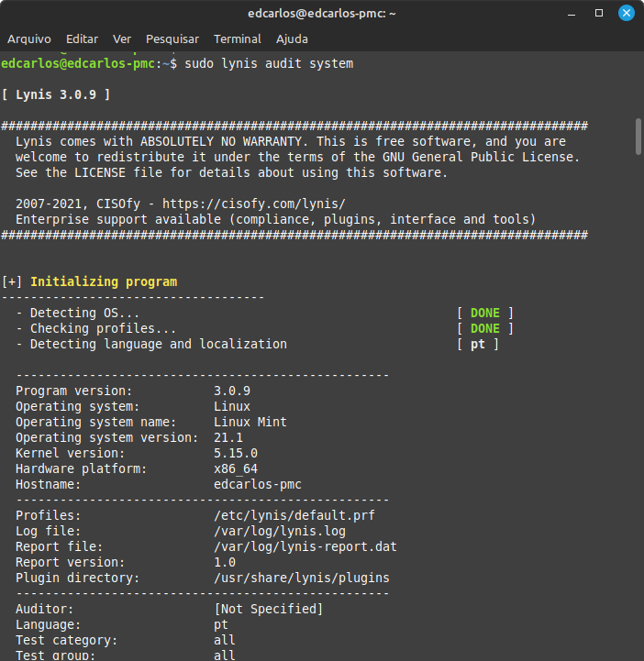The height and width of the screenshot is (661, 644).
Task: Click the Ver menu
Action: coord(122,39)
